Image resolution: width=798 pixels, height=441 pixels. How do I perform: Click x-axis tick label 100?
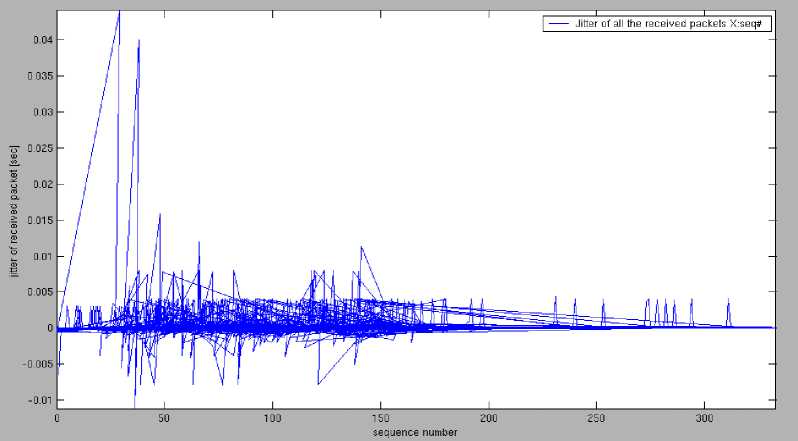(x=272, y=418)
